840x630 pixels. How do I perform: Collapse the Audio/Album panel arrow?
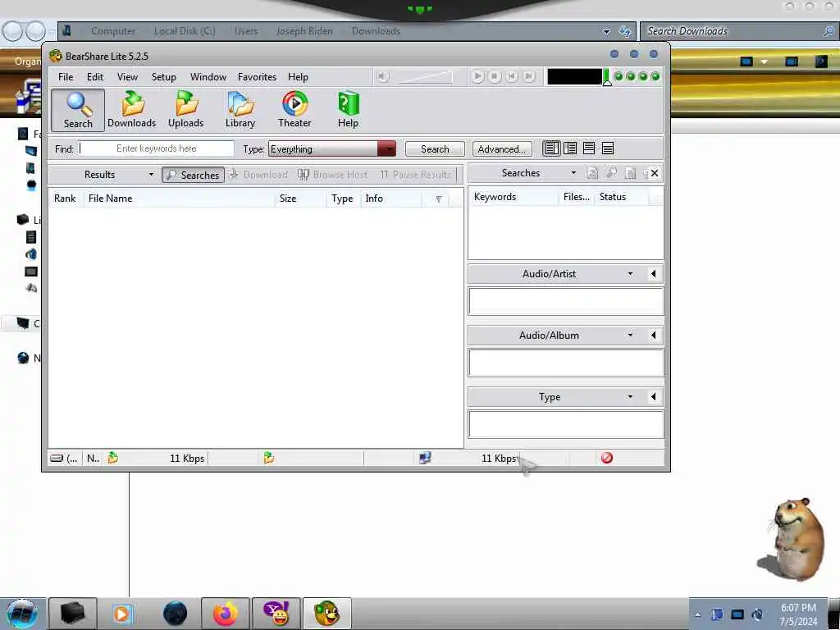[x=653, y=336]
